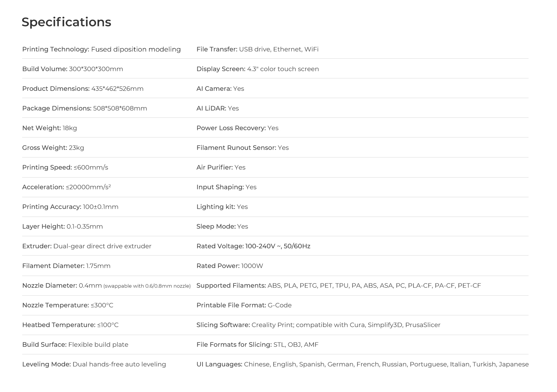Click the Printing Speed ≤600mm/s value

(91, 167)
